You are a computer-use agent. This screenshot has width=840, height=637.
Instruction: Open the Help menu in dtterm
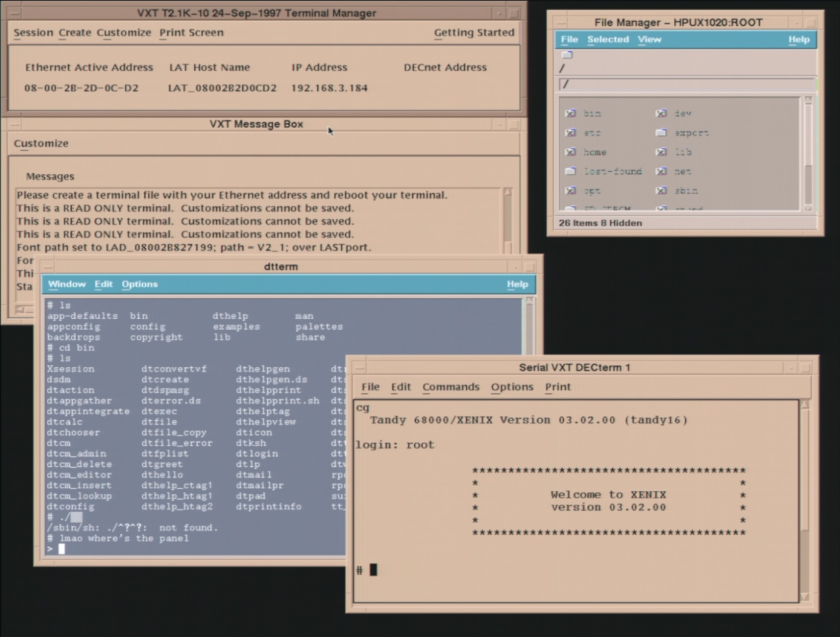coord(518,284)
